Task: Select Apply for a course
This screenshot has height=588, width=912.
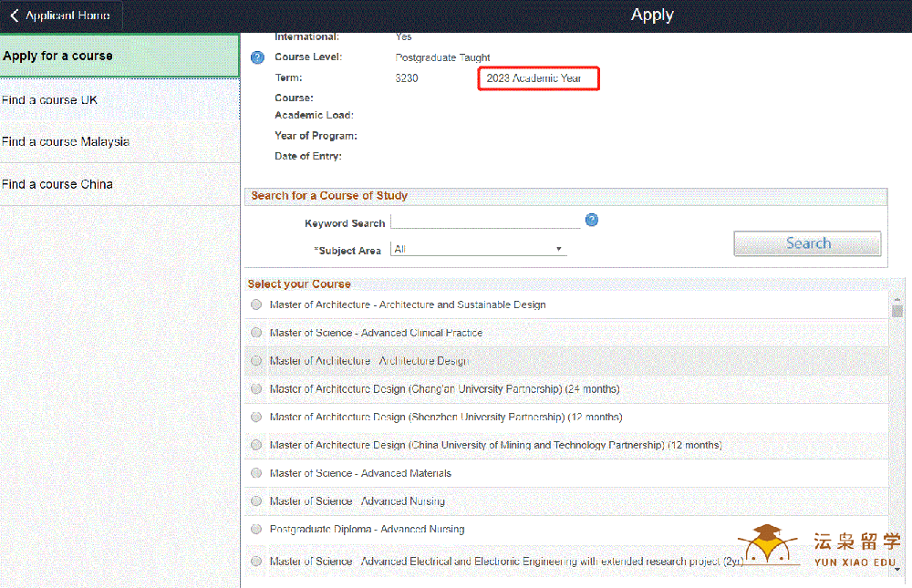Action: [119, 56]
